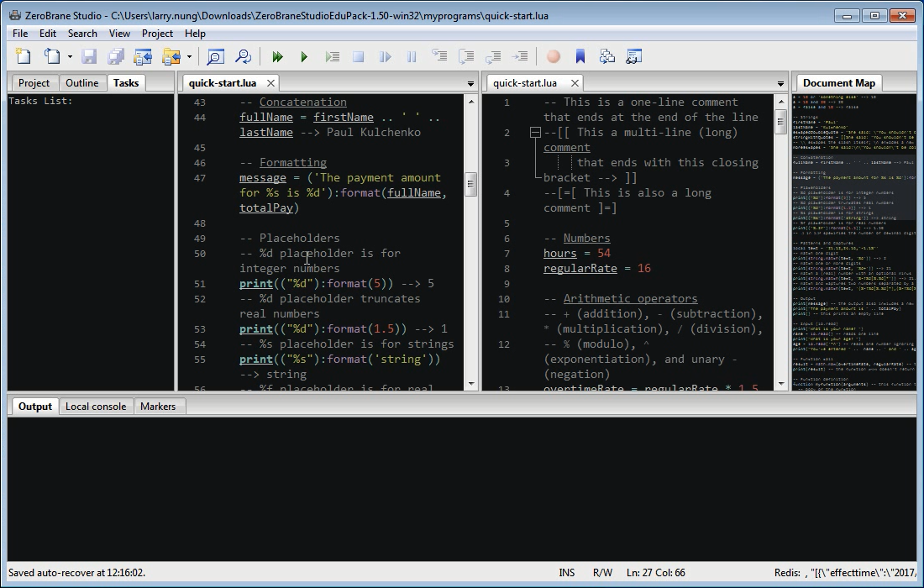The height and width of the screenshot is (588, 924).
Task: Start debugging with double green arrow
Action: point(277,56)
